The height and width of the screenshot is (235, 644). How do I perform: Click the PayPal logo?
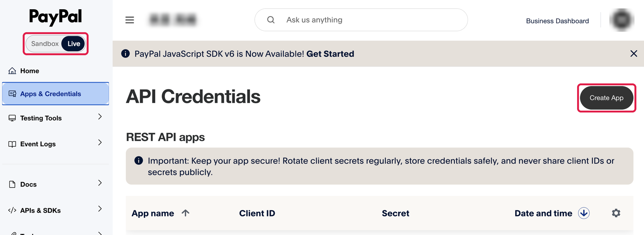point(55,17)
